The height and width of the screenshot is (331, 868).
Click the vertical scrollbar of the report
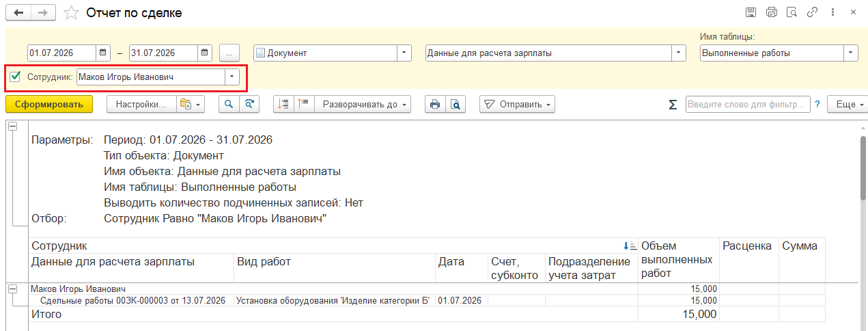(863, 168)
